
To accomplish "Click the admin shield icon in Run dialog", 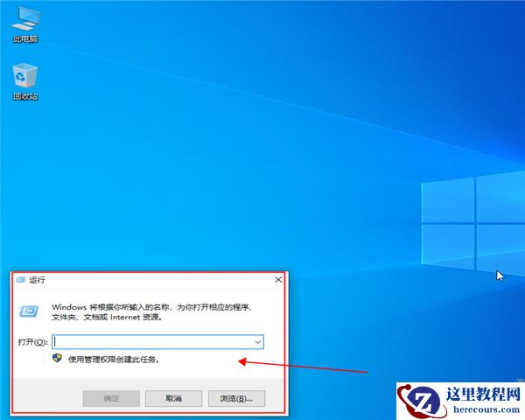I will tap(57, 358).
